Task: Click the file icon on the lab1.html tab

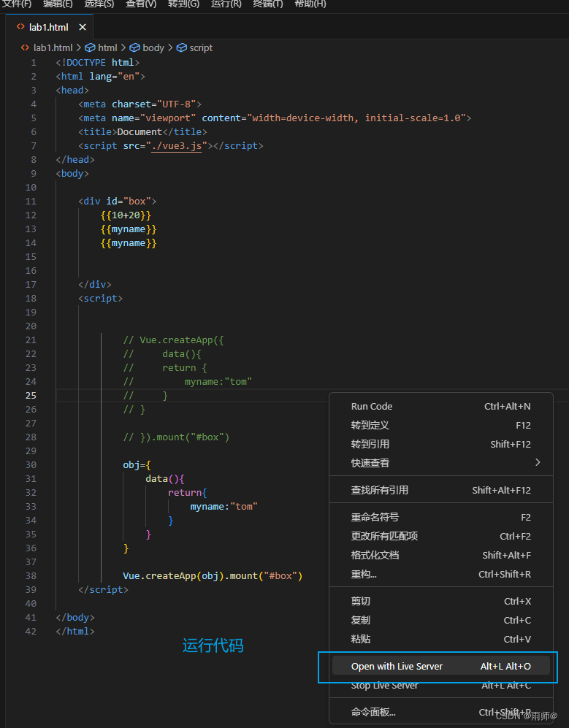Action: pyautogui.click(x=19, y=27)
